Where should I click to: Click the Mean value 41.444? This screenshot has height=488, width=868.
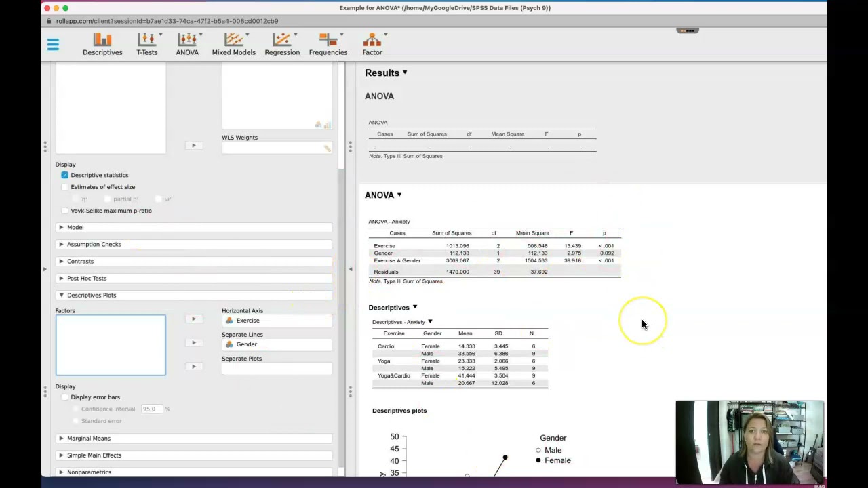point(466,375)
